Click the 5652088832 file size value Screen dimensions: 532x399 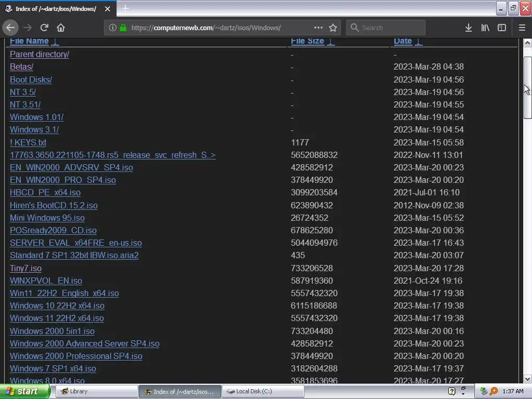click(314, 155)
